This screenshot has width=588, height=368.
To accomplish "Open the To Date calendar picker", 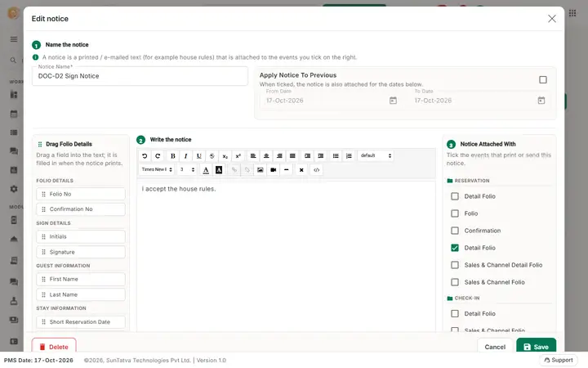I will coord(541,101).
